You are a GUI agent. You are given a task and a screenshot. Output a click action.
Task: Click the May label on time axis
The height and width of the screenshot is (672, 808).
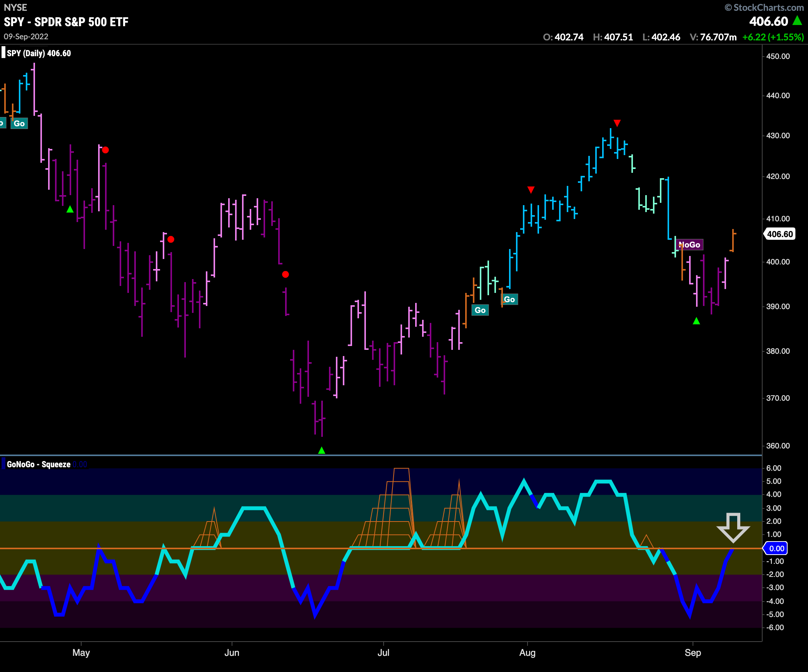click(x=81, y=653)
